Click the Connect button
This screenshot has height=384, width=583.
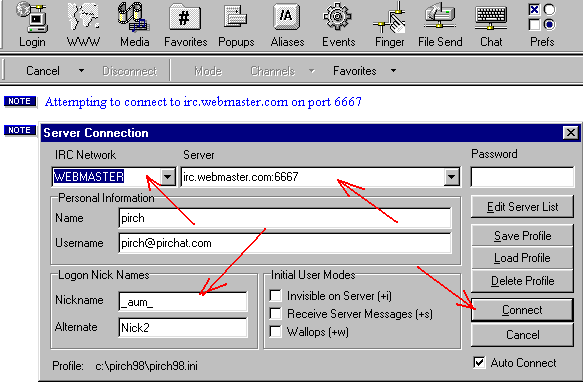pos(522,310)
